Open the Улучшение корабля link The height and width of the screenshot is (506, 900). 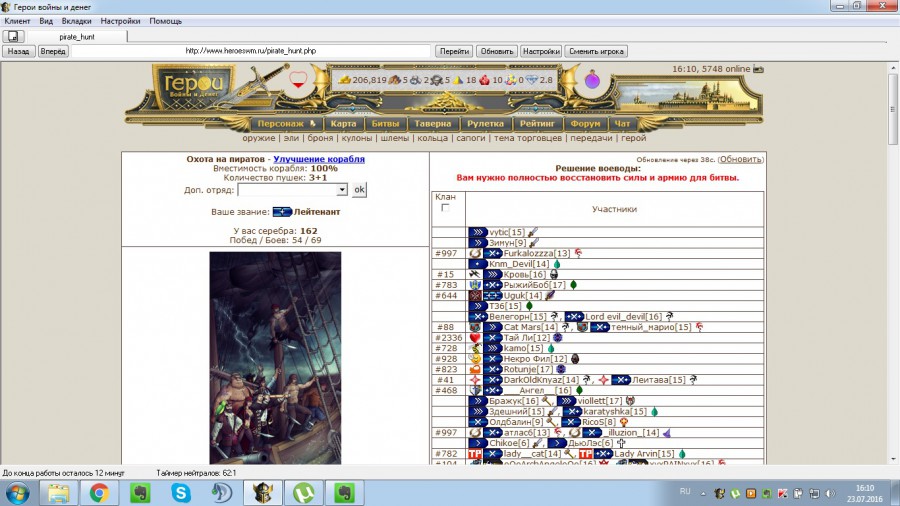tap(319, 159)
